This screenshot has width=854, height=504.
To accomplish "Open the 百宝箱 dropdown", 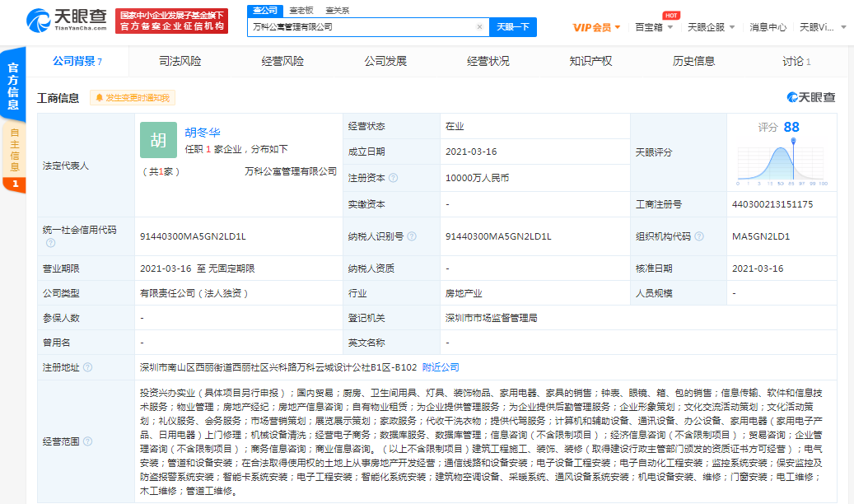I will point(654,27).
